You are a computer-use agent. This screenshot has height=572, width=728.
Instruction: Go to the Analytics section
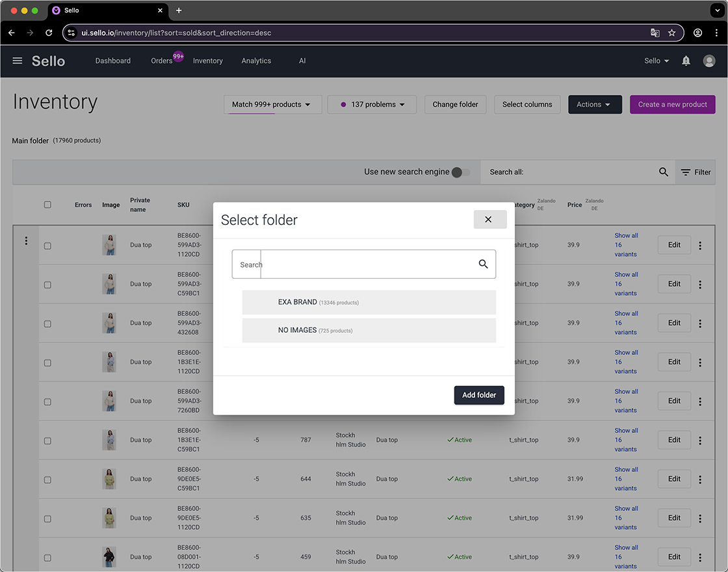click(255, 60)
